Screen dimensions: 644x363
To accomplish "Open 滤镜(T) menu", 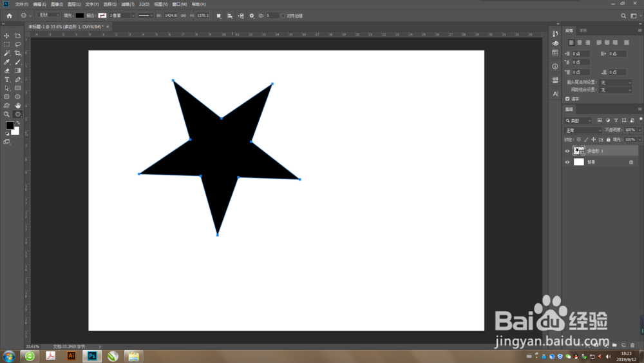I will [128, 4].
